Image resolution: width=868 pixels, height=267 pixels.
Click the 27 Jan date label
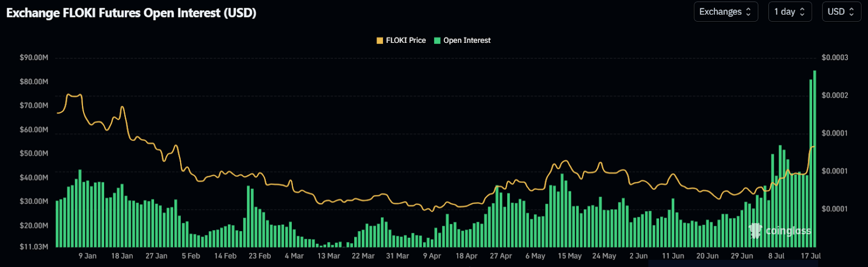point(156,256)
